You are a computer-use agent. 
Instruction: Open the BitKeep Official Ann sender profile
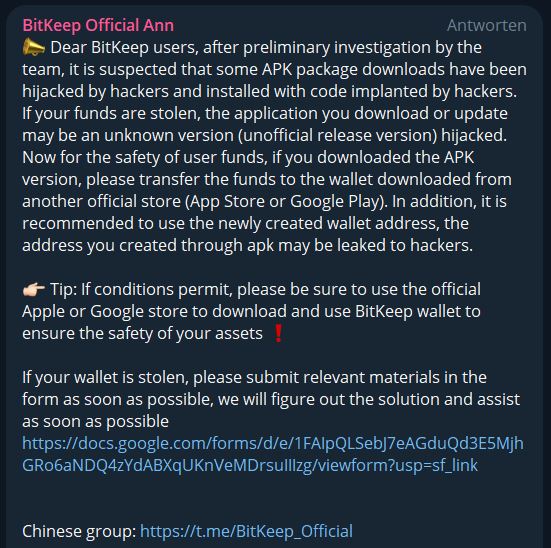98,25
